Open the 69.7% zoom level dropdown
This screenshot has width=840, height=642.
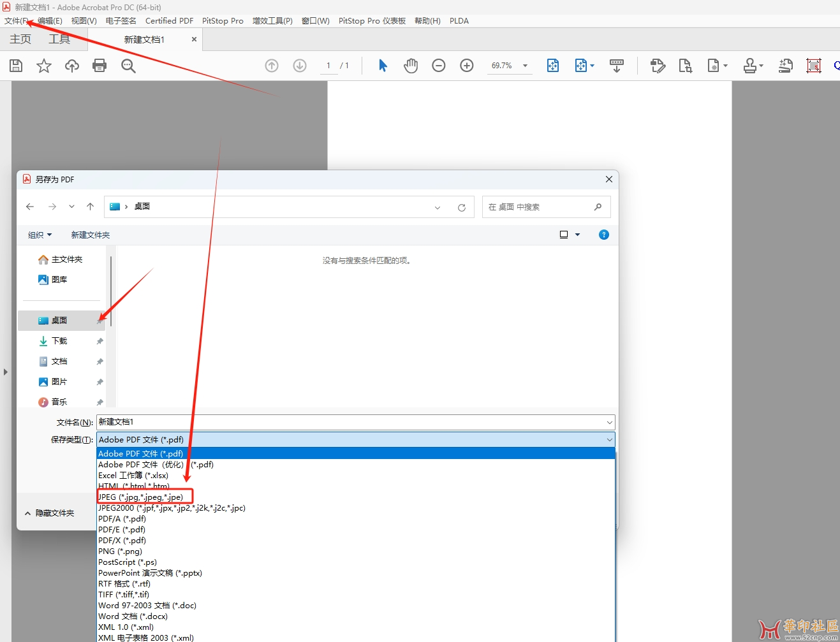[525, 66]
